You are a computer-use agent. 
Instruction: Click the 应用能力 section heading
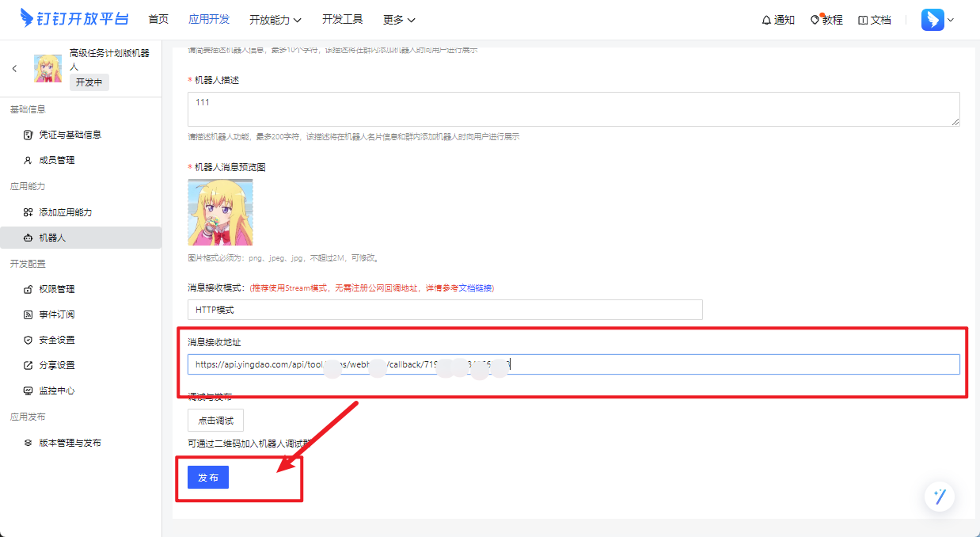[x=28, y=187]
